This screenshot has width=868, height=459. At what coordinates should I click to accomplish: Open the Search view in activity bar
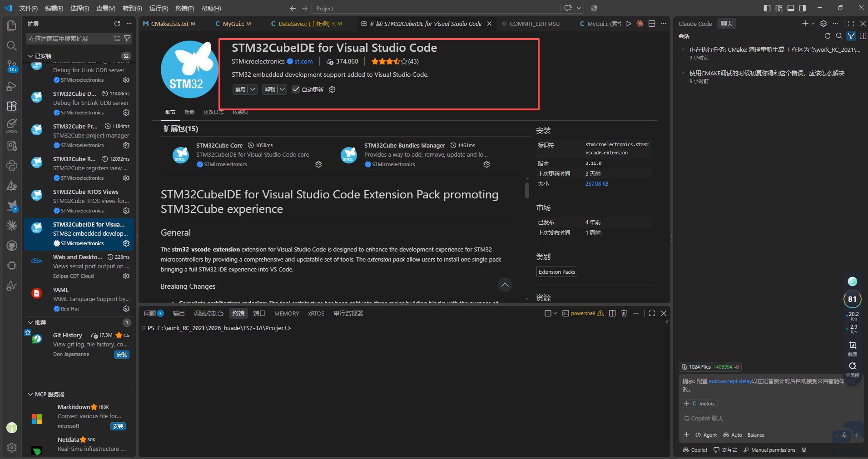[x=12, y=46]
